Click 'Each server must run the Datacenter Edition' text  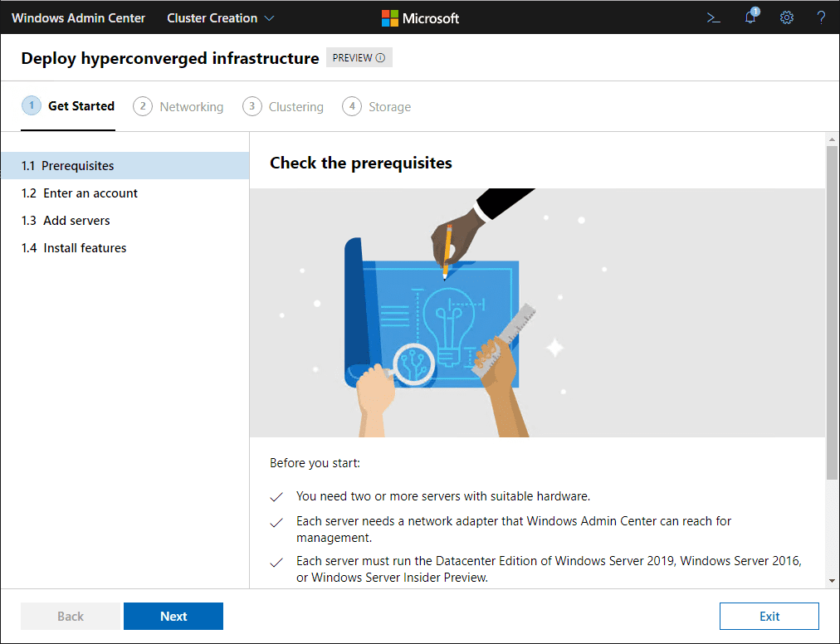coord(549,569)
